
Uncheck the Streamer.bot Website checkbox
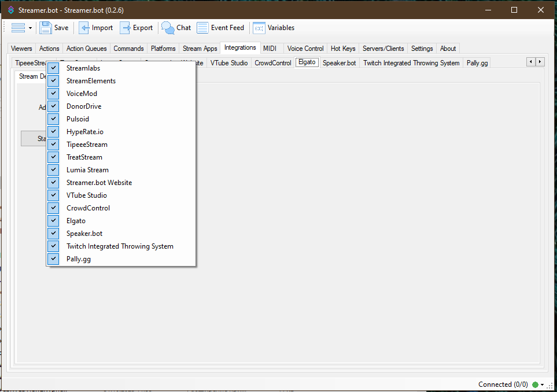(x=53, y=183)
